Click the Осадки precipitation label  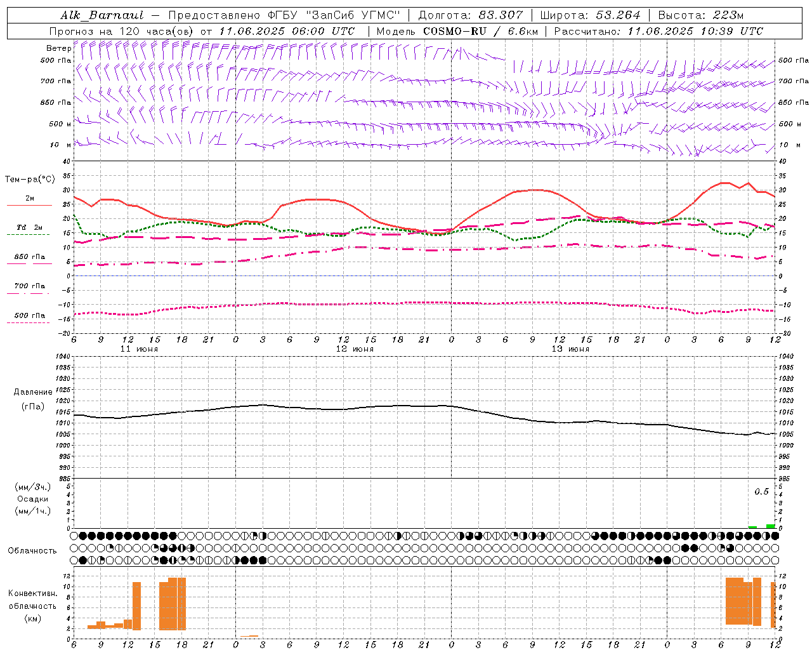[33, 499]
